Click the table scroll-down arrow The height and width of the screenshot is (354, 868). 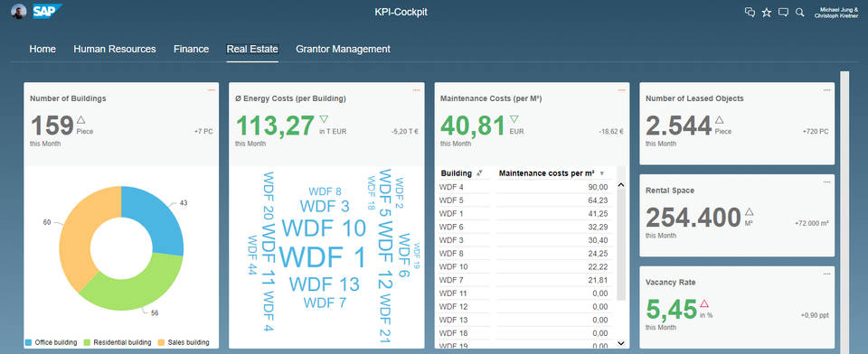(x=620, y=343)
